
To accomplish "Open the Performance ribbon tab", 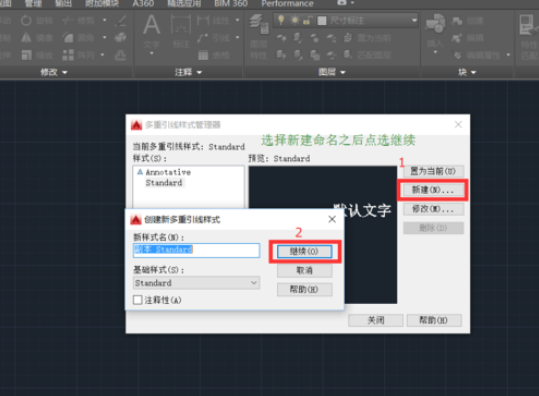I will click(287, 3).
